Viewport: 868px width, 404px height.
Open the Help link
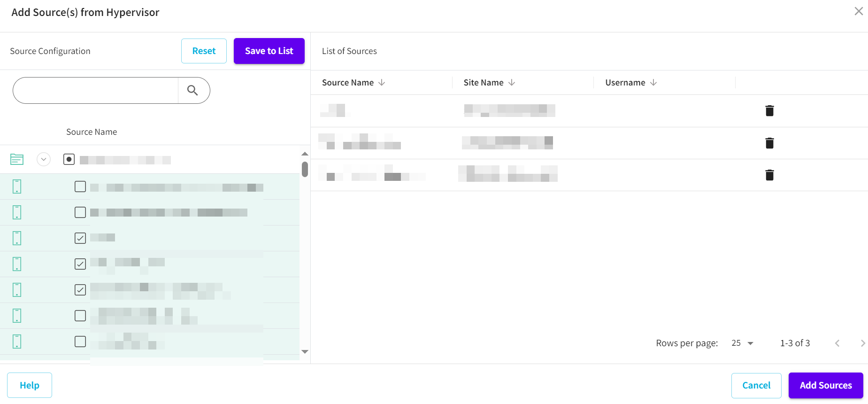pyautogui.click(x=30, y=385)
